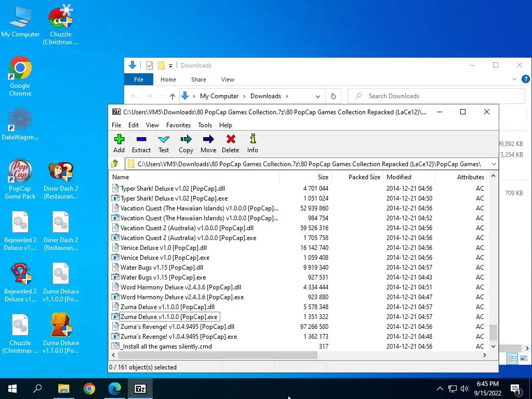Select the Bejeweled 2 Deluxe colored installer icon
Viewport: 532px width, 399px height.
tap(20, 282)
